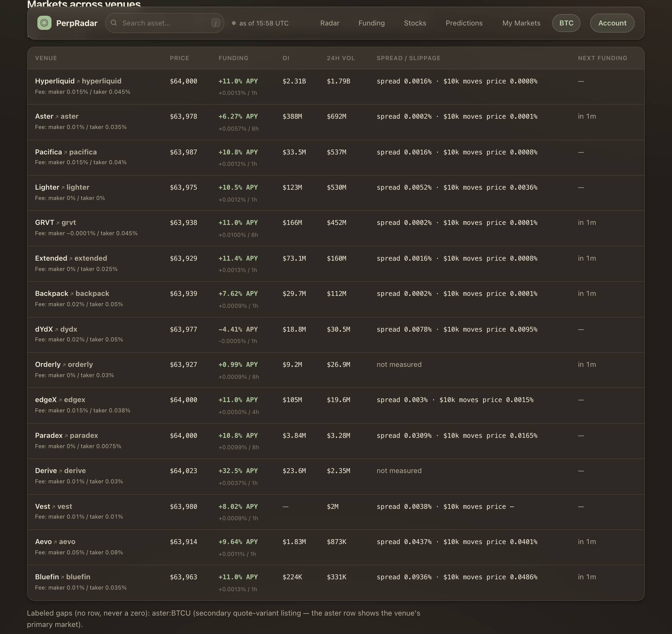Open the Bluefin external link arrow
The height and width of the screenshot is (634, 672).
62,578
